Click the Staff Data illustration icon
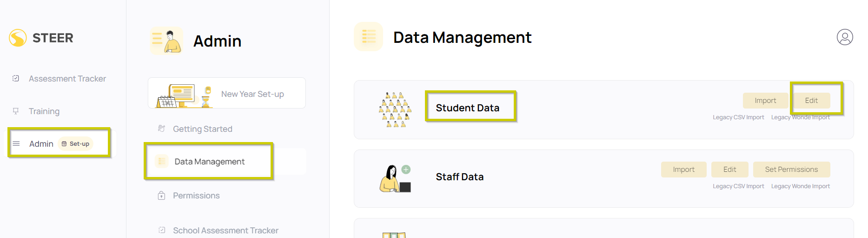 395,178
